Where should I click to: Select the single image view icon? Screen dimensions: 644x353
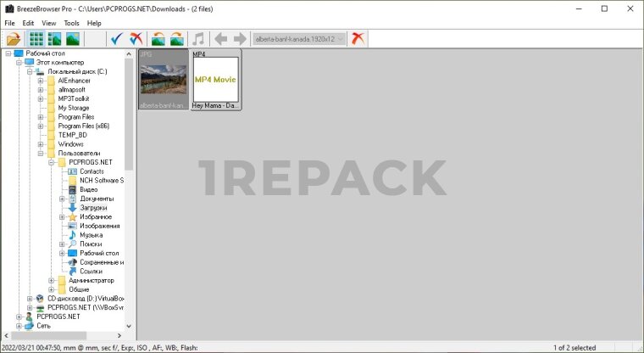(x=73, y=39)
